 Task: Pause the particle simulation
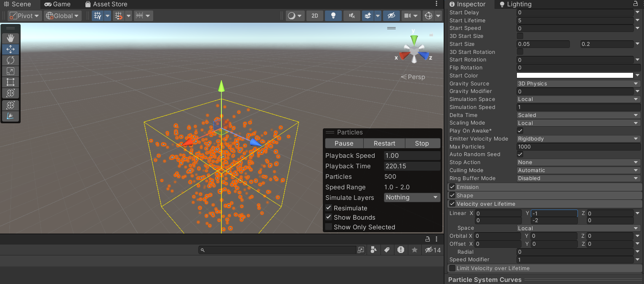pyautogui.click(x=344, y=143)
